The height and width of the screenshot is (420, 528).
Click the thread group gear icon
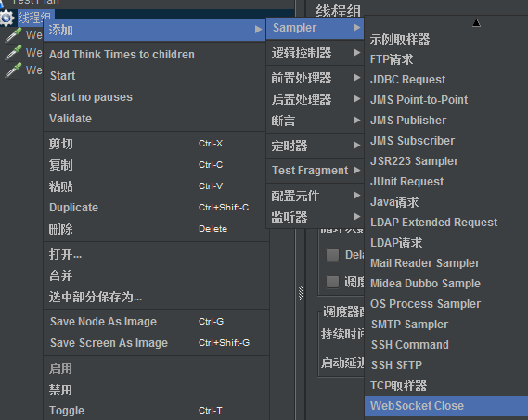click(x=6, y=18)
